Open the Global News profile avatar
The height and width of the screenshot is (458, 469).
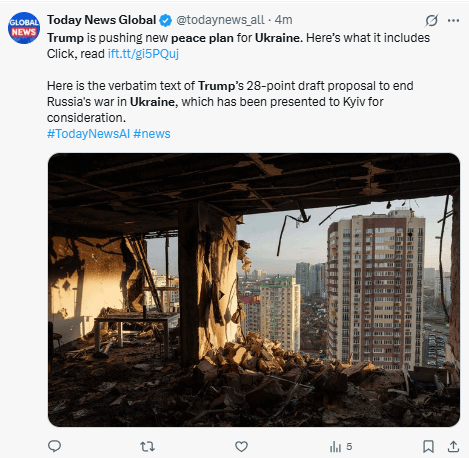coord(24,28)
